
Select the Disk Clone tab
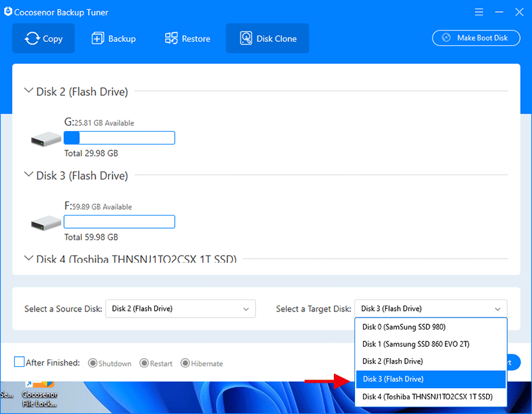click(267, 39)
